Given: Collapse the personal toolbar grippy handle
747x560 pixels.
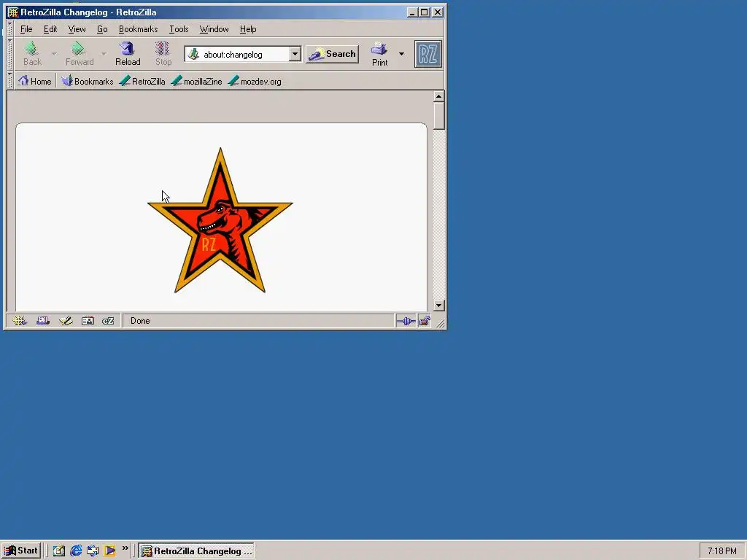Looking at the screenshot, I should tap(9, 81).
